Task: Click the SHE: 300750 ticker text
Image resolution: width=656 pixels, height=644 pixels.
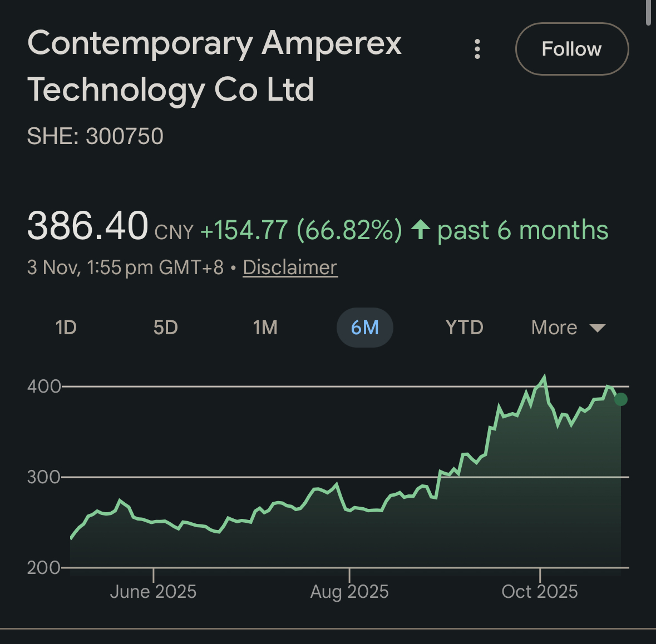Action: click(95, 136)
